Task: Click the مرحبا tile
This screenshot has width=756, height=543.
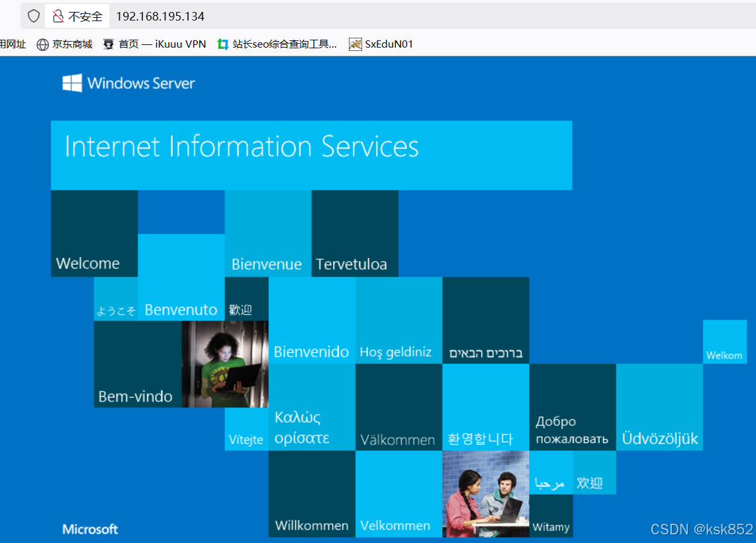Action: pyautogui.click(x=551, y=473)
